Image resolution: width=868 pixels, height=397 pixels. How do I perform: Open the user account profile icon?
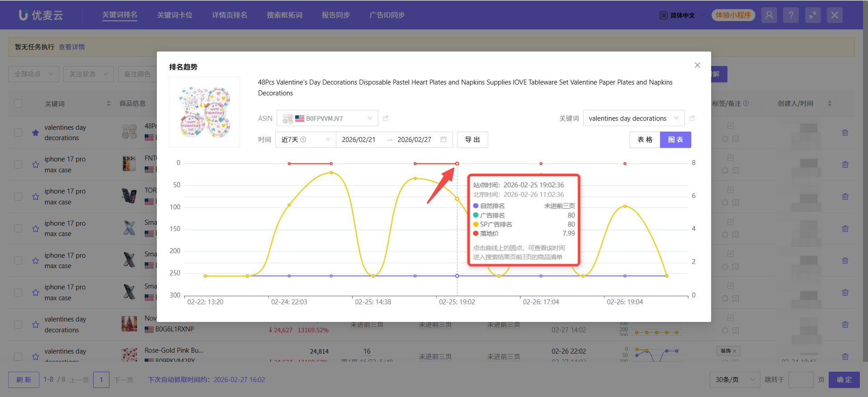click(x=769, y=15)
